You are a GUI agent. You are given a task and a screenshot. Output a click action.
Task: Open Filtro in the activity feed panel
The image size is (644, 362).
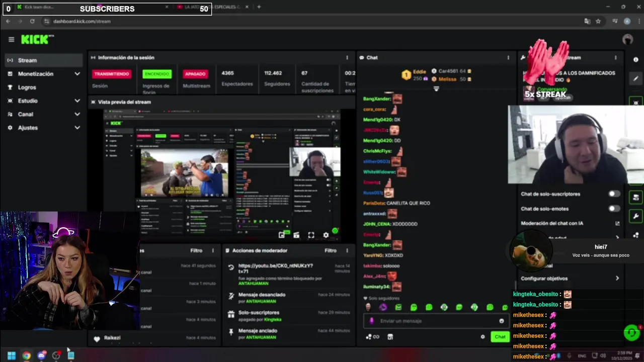coord(196,250)
